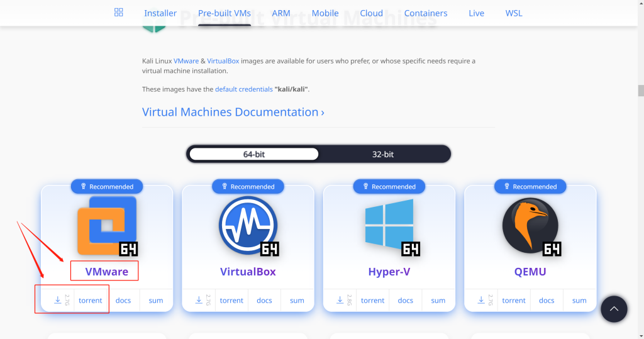Switch to the Cloud tab
Viewport: 644px width, 339px height.
[371, 13]
